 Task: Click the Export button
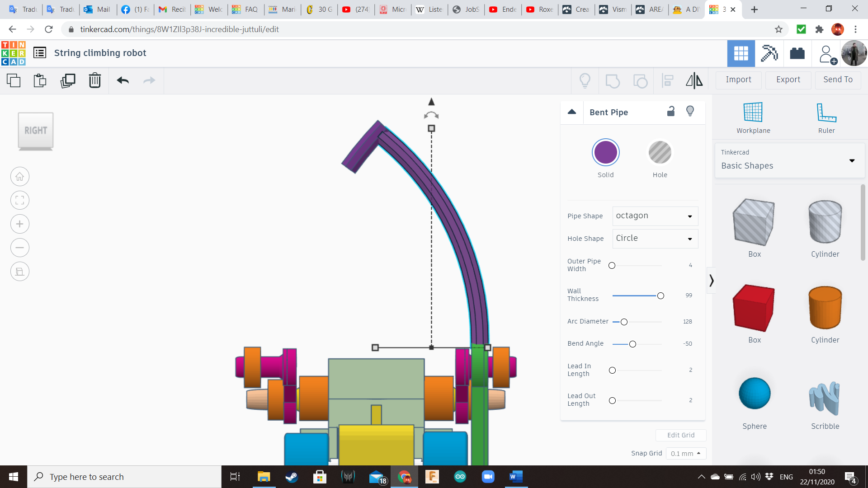pyautogui.click(x=788, y=80)
